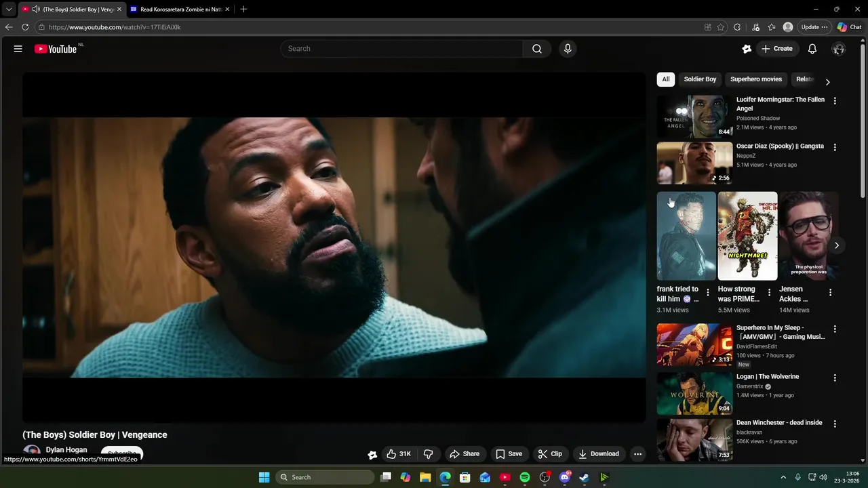Image resolution: width=868 pixels, height=488 pixels.
Task: Select The Boys Soldier Boy browser tab
Action: pos(71,9)
